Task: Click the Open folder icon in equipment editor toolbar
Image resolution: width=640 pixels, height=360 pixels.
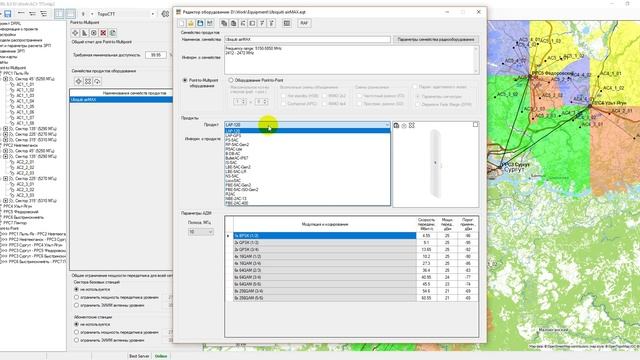Action: pyautogui.click(x=191, y=23)
